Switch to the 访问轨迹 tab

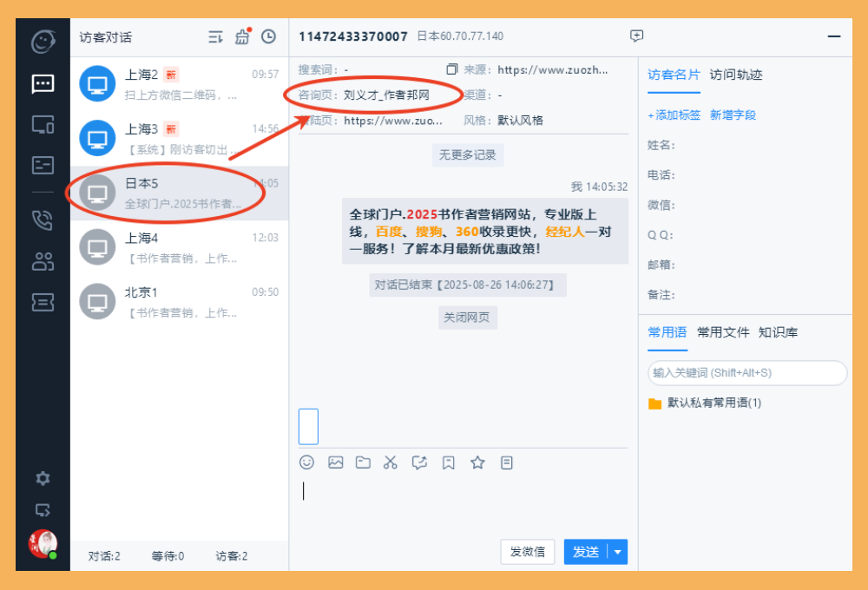point(736,75)
